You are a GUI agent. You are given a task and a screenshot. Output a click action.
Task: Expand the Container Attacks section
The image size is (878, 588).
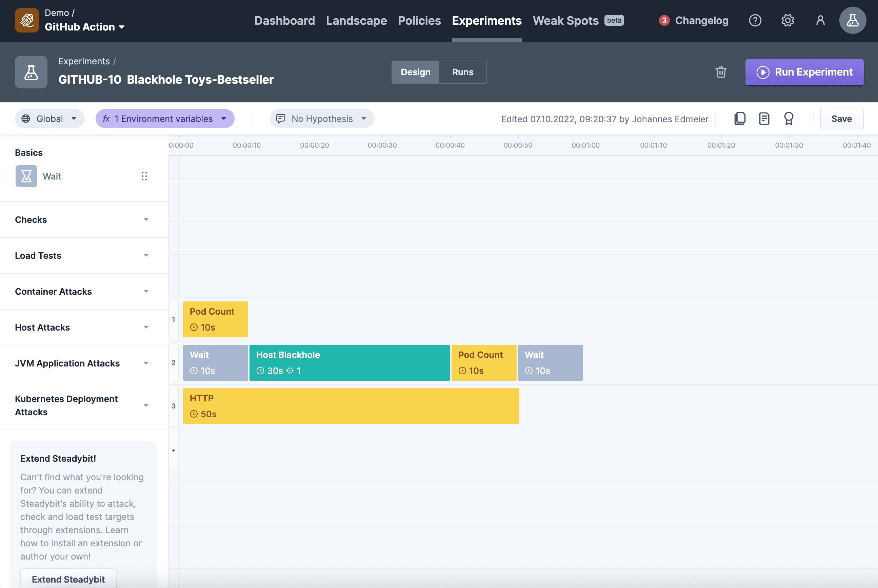[x=82, y=291]
